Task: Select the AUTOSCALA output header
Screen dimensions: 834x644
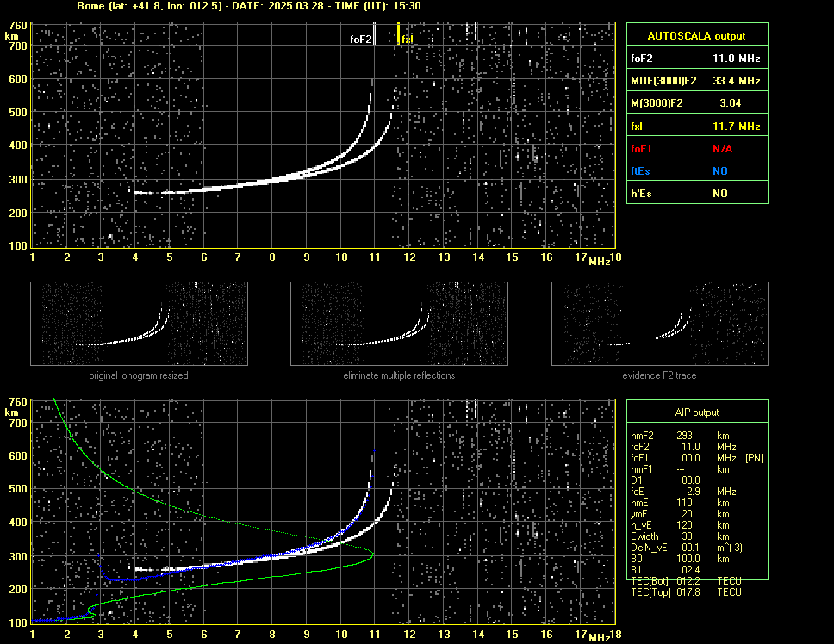Action: click(697, 36)
